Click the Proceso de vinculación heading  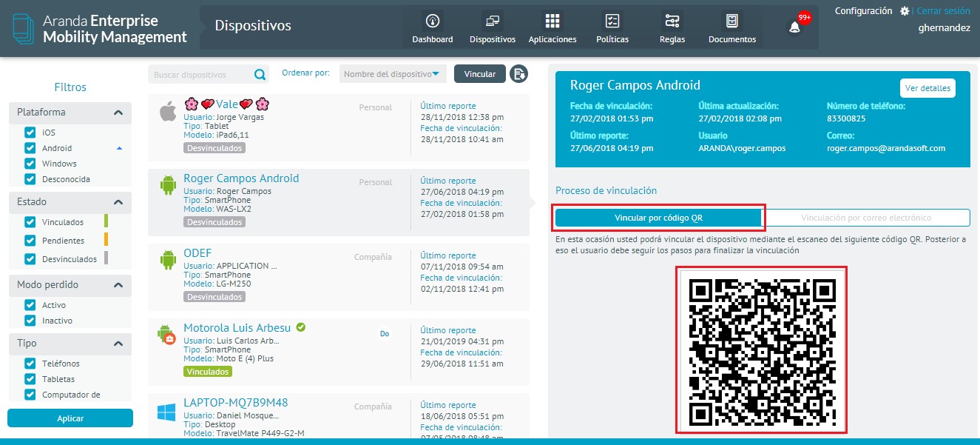point(606,190)
